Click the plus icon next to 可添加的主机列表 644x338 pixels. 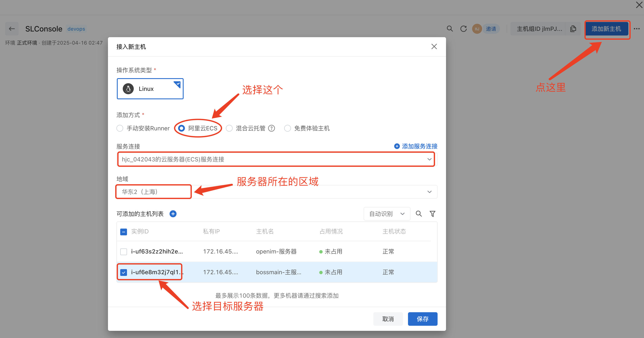click(173, 214)
